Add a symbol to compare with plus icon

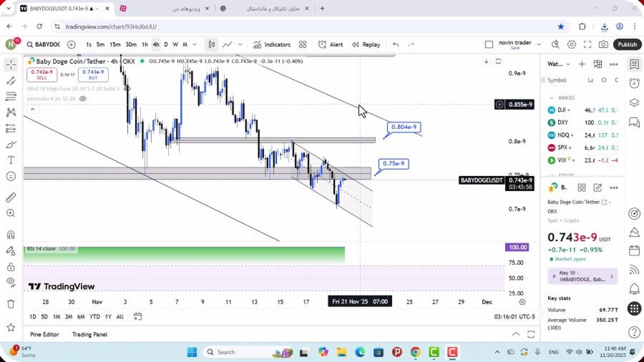pos(71,45)
